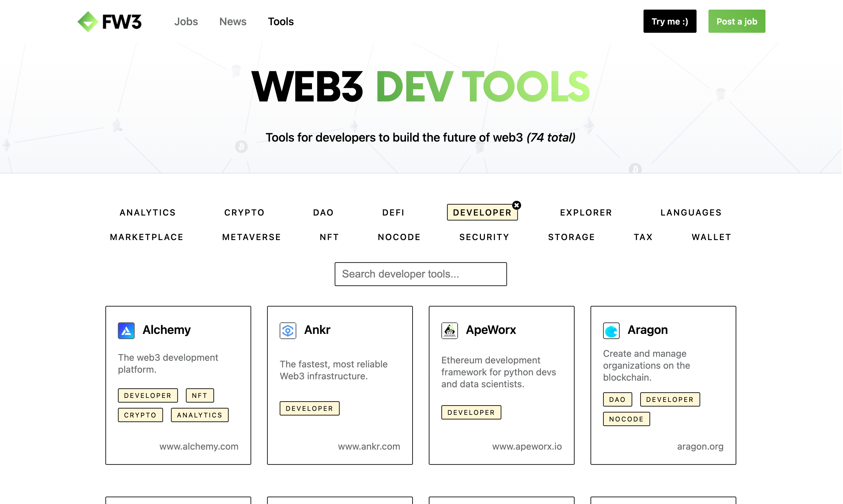Click NFT tag on Alchemy card
Image resolution: width=843 pixels, height=504 pixels.
tap(200, 395)
